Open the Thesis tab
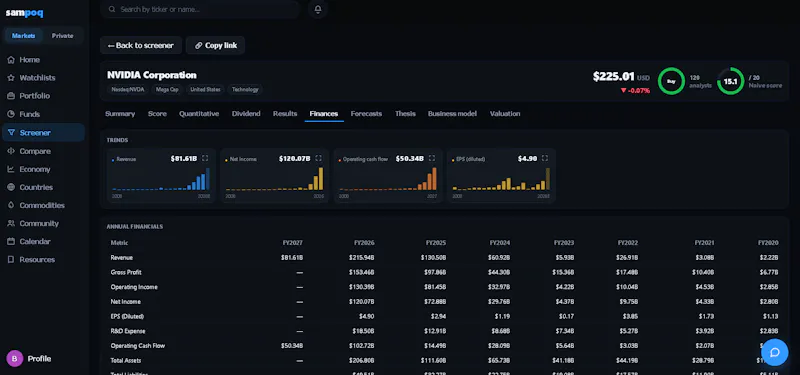 click(x=405, y=114)
